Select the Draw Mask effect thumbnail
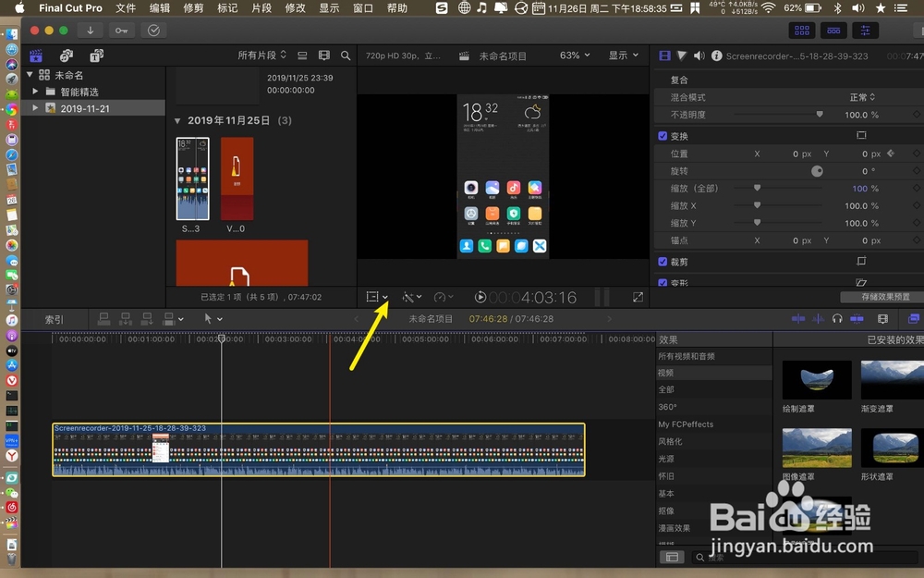Viewport: 924px width, 578px height. (x=817, y=380)
